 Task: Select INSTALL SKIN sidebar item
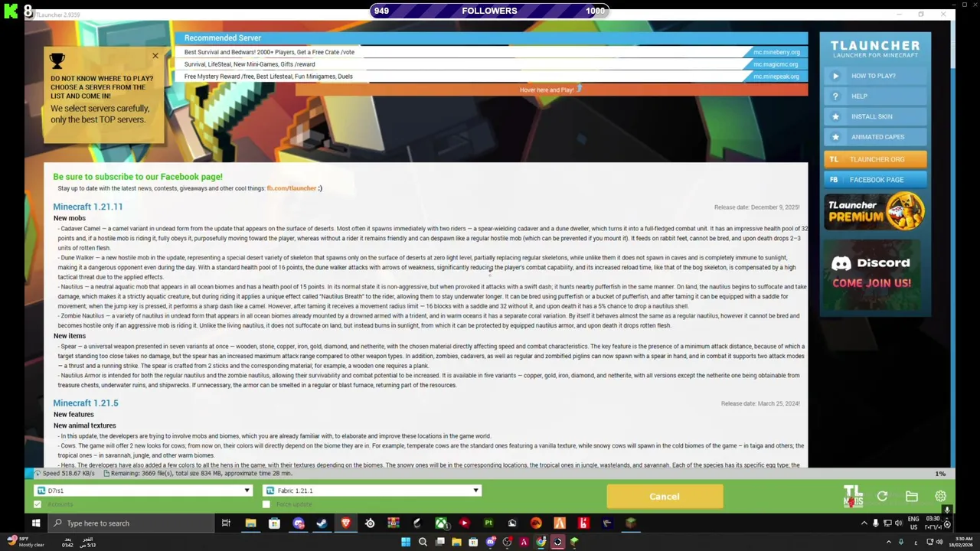pos(875,116)
